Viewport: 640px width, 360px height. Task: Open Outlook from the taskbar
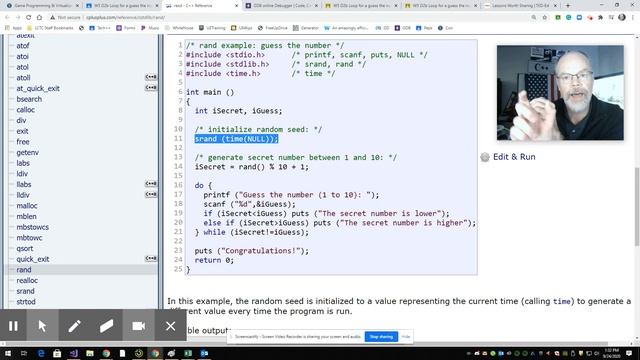coord(204,353)
